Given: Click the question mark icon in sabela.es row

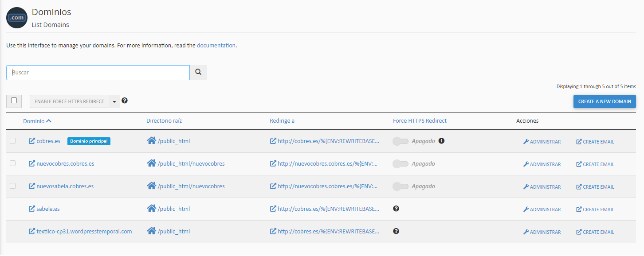Looking at the screenshot, I should pos(396,208).
